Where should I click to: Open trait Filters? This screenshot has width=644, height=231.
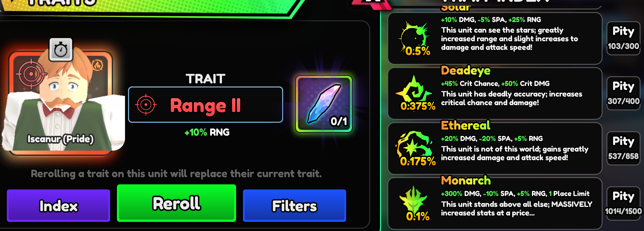(294, 205)
